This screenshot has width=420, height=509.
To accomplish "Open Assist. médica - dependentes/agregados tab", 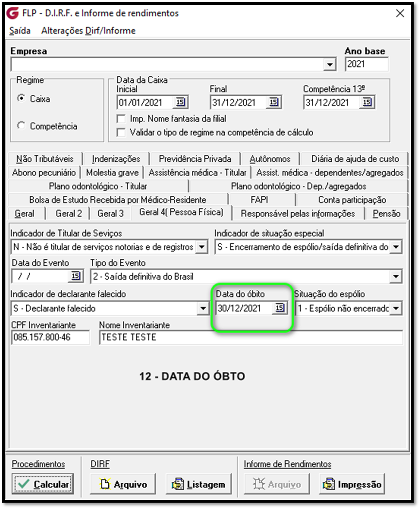I will coord(330,172).
